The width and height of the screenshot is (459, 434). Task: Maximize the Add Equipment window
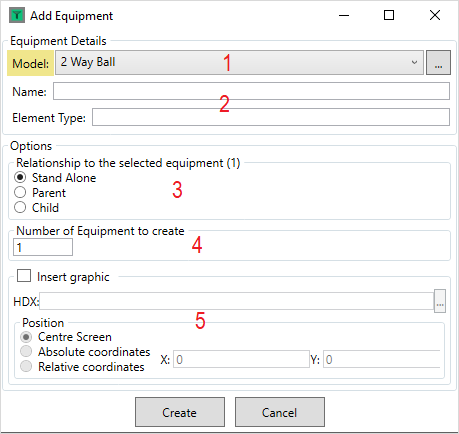pos(389,15)
